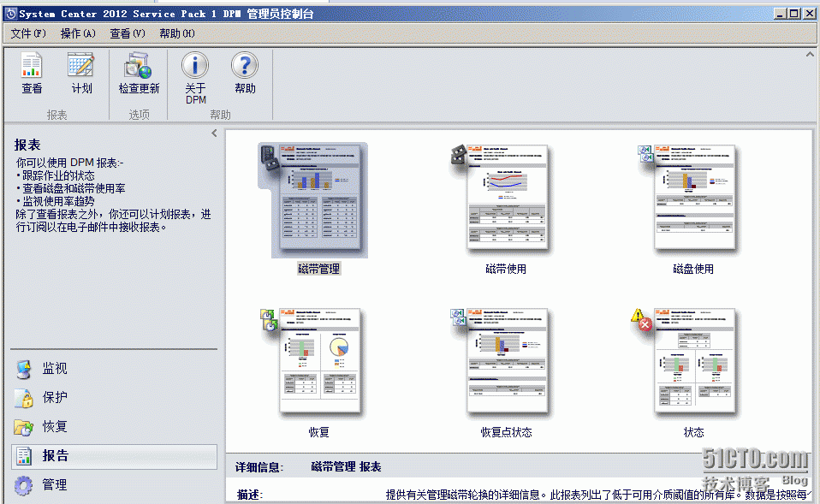Open the 帮助(H) menu
Image resolution: width=820 pixels, height=504 pixels.
[x=177, y=33]
